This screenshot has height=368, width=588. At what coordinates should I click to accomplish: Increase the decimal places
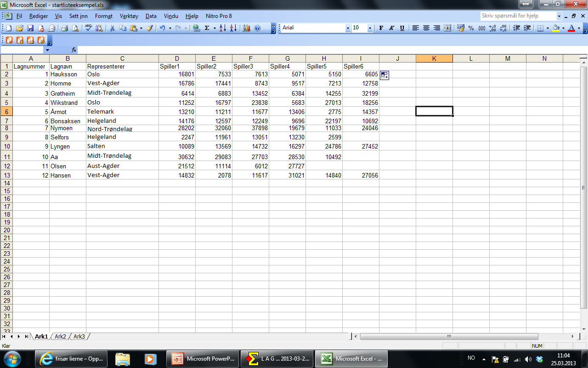[x=492, y=28]
